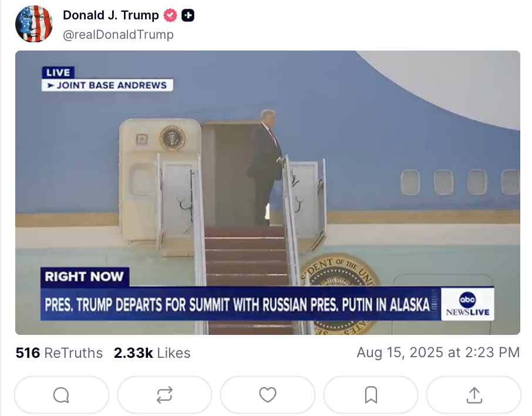Click the RIGHT NOW banner in video
532x416 pixels.
[85, 276]
